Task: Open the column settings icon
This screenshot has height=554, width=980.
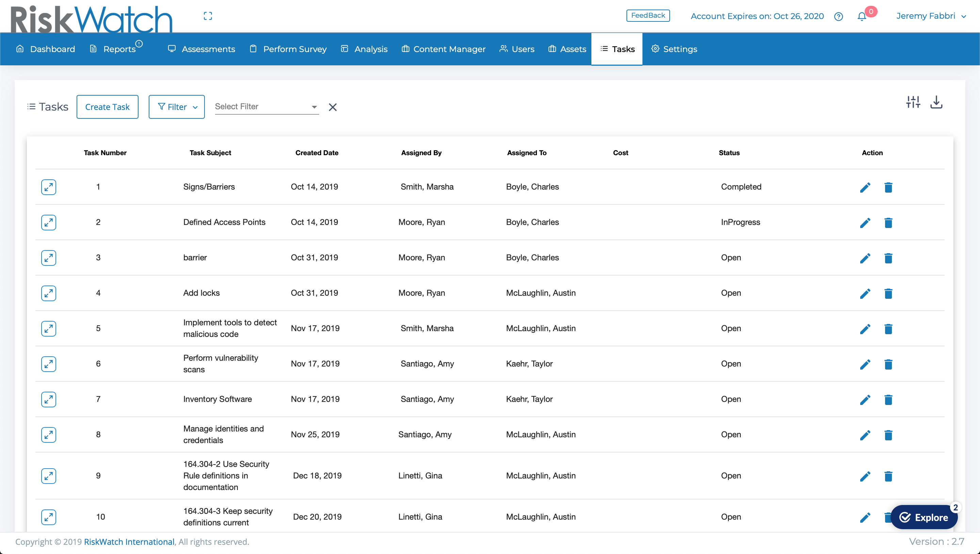Action: (x=913, y=102)
